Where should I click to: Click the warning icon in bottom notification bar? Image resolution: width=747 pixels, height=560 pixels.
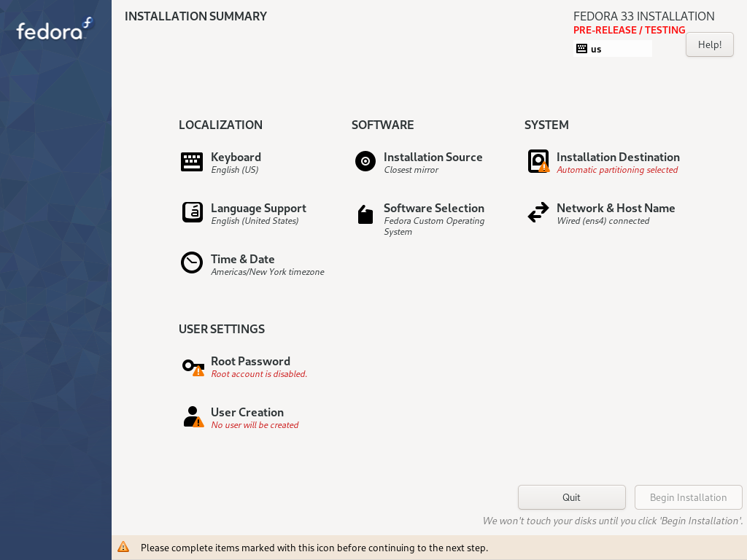[123, 547]
